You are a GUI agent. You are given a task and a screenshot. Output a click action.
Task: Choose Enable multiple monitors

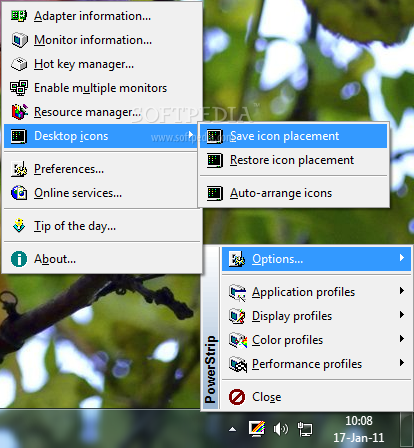pos(102,88)
